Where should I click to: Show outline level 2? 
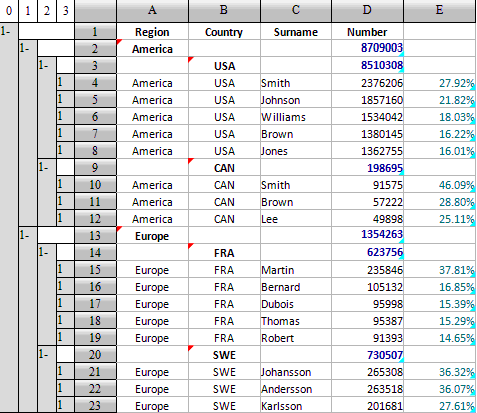coord(47,11)
